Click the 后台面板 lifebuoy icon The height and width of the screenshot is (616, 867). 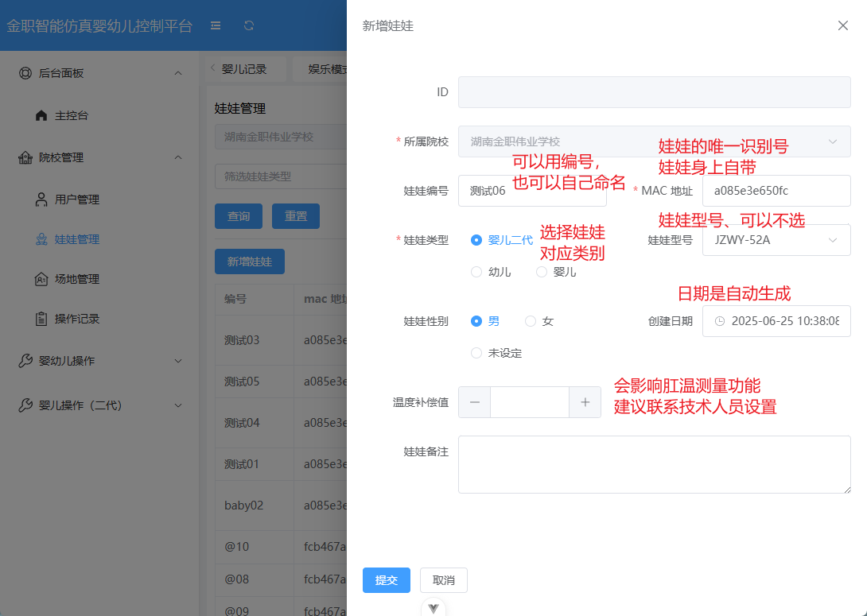click(x=25, y=73)
